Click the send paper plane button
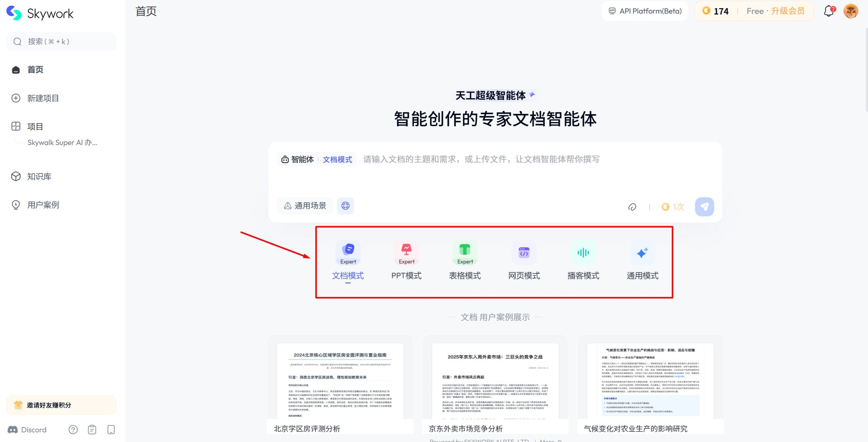This screenshot has width=868, height=442. click(704, 207)
